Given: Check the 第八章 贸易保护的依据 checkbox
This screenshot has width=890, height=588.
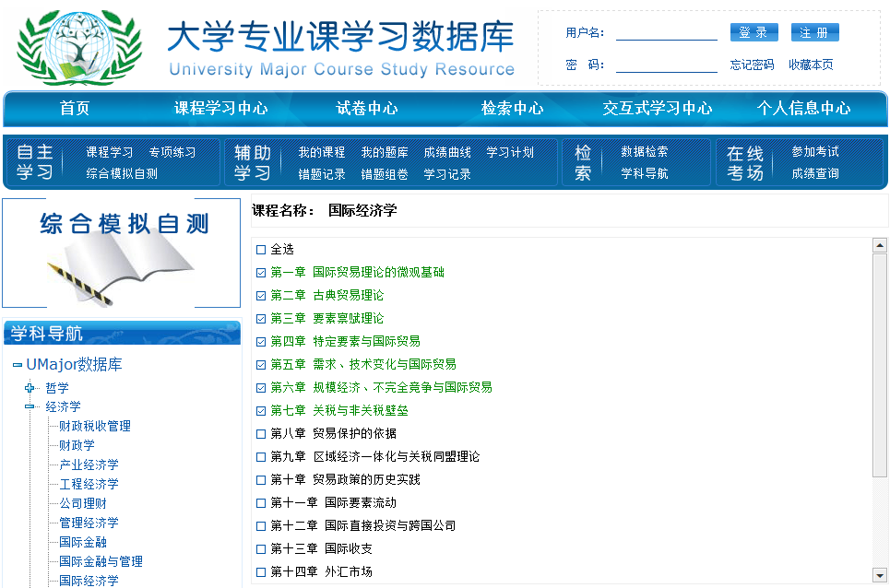Looking at the screenshot, I should 261,434.
